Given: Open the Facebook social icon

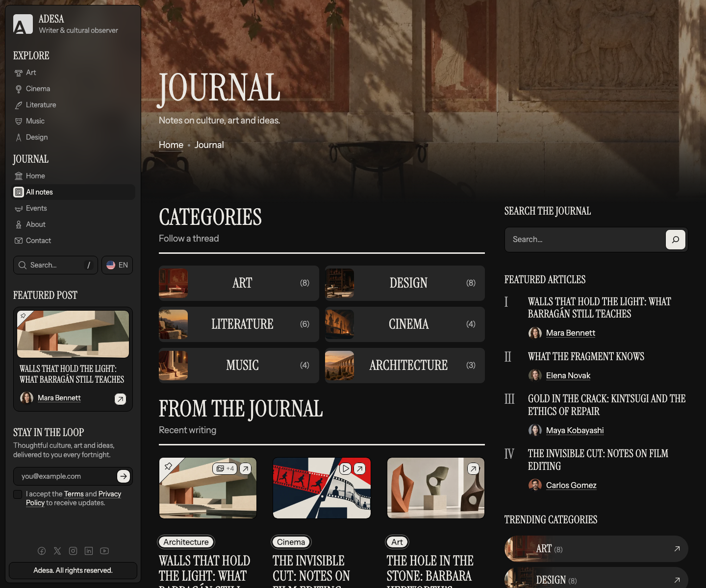Looking at the screenshot, I should 42,551.
